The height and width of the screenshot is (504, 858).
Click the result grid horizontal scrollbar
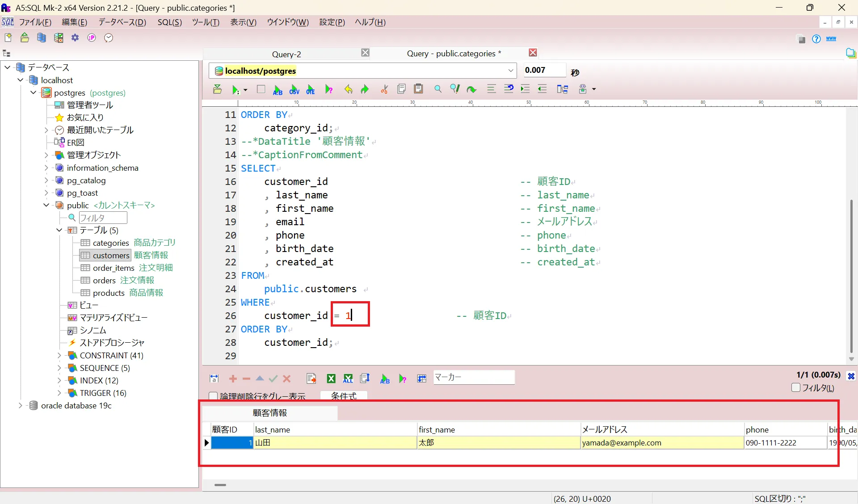[x=220, y=485]
